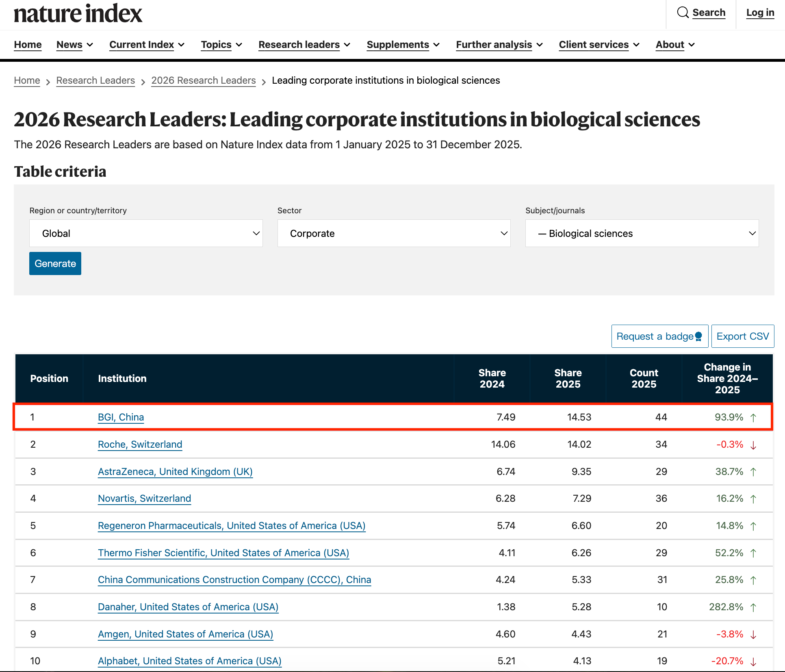Image resolution: width=785 pixels, height=672 pixels.
Task: Click the down arrow beside -20.7%
Action: click(x=753, y=662)
